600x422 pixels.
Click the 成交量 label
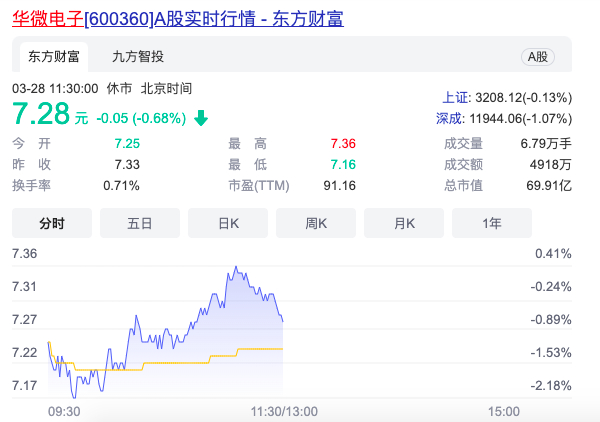(x=463, y=144)
